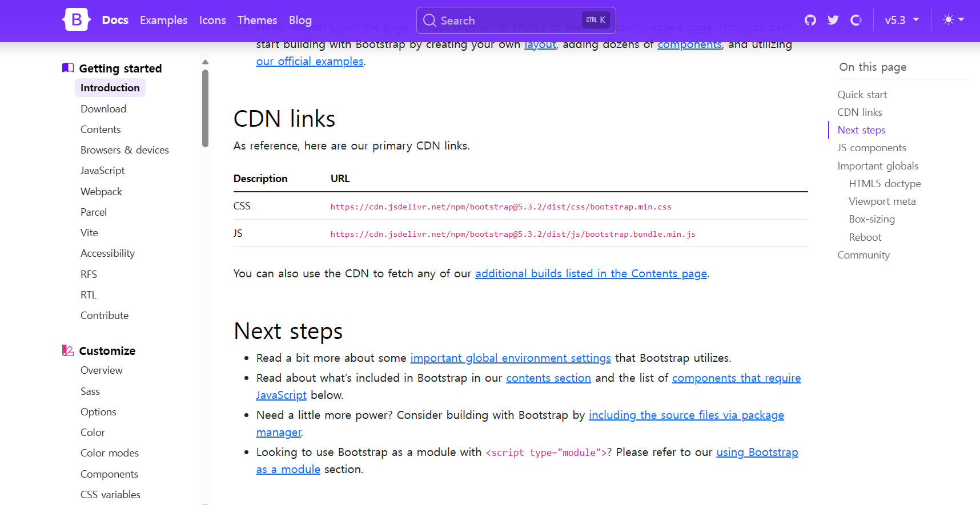Open Browsers & devices sidebar link

[x=124, y=150]
